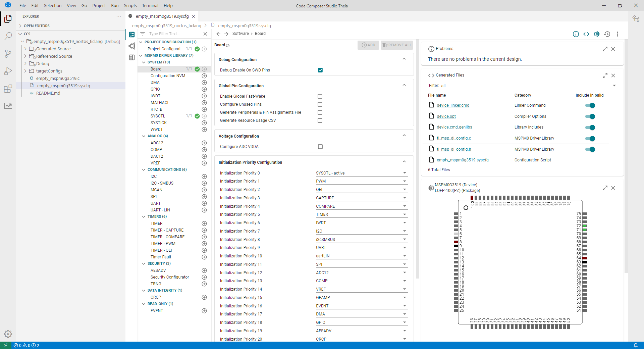This screenshot has width=644, height=349.
Task: Toggle include in build for device_linker.cmd
Action: coord(590,105)
